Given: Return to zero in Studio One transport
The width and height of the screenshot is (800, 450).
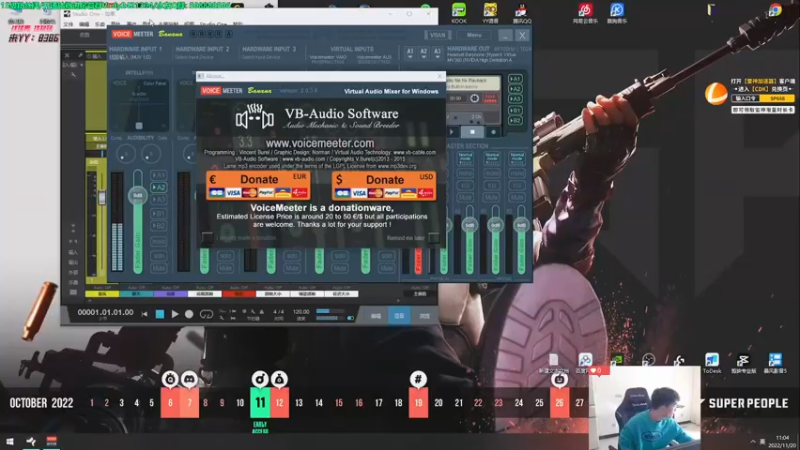Looking at the screenshot, I should pyautogui.click(x=144, y=314).
